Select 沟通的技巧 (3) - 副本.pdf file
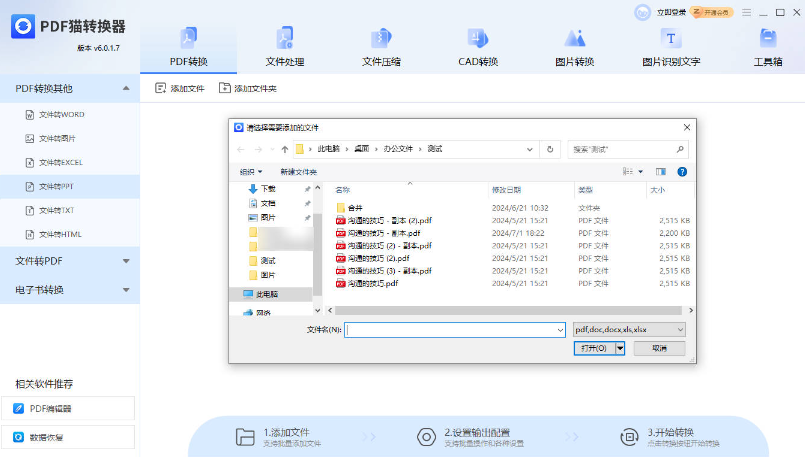 pyautogui.click(x=390, y=271)
